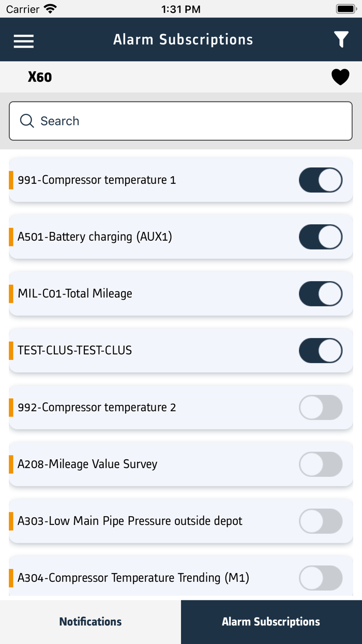Image resolution: width=362 pixels, height=644 pixels.
Task: Click the search magnifier icon
Action: pos(26,121)
